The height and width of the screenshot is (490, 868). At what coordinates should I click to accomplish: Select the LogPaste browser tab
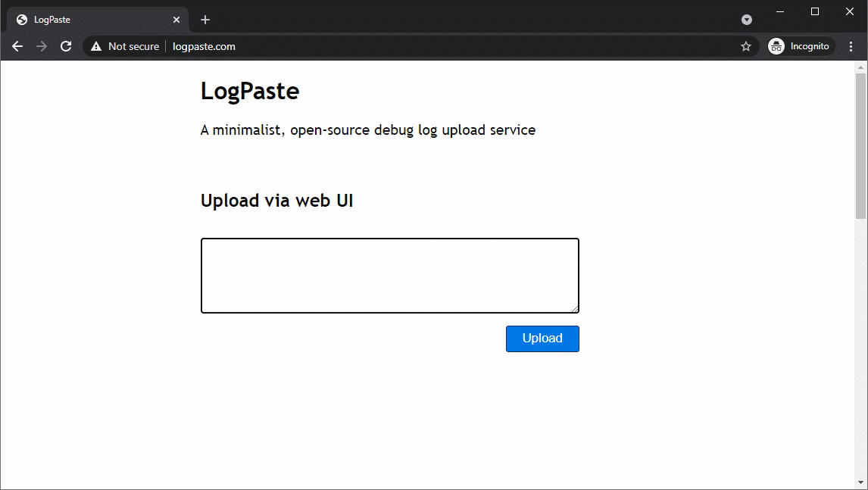pos(98,20)
